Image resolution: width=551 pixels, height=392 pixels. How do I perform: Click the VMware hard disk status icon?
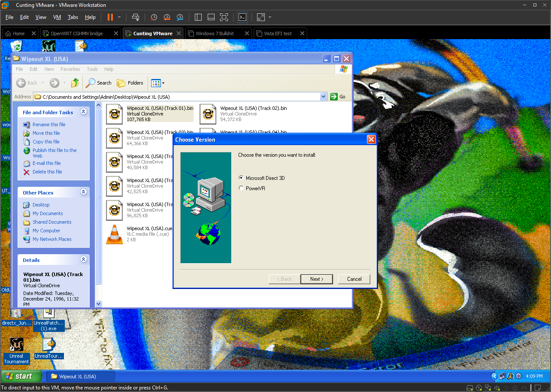[470, 388]
